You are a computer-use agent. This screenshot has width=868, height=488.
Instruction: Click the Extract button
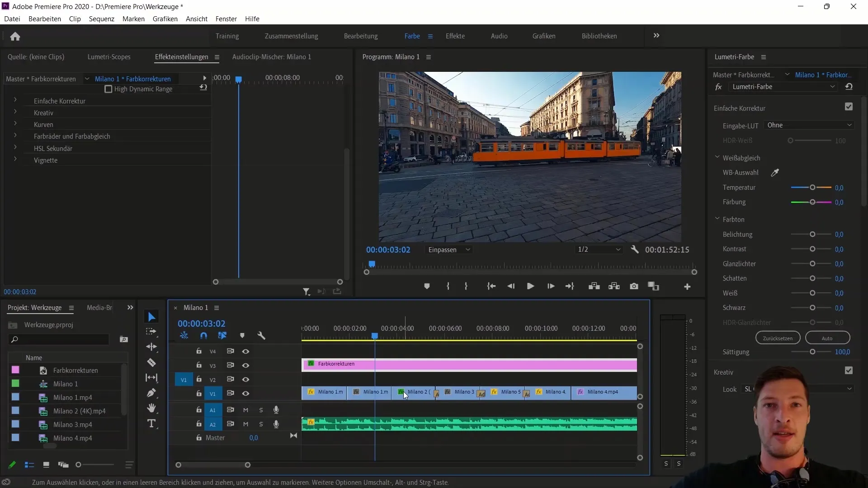coord(614,286)
